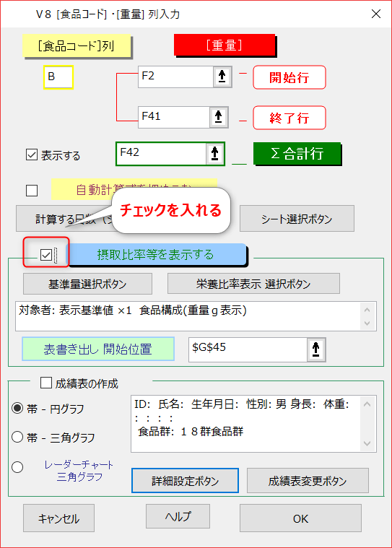Click the start row field showing F2
The image size is (392, 548).
click(x=175, y=77)
